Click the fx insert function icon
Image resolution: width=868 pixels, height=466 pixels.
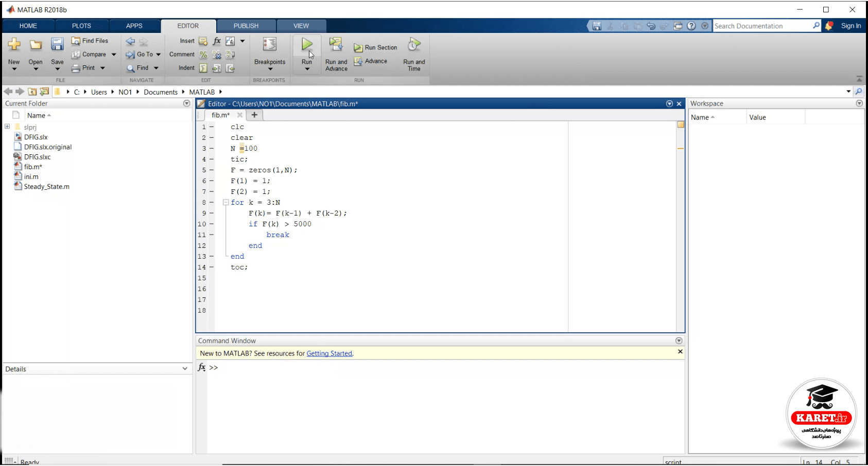217,41
